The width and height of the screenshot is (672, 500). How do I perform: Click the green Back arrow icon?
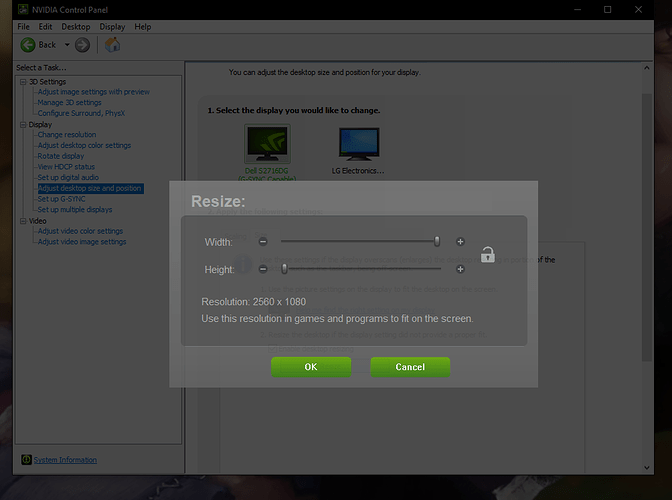(28, 45)
